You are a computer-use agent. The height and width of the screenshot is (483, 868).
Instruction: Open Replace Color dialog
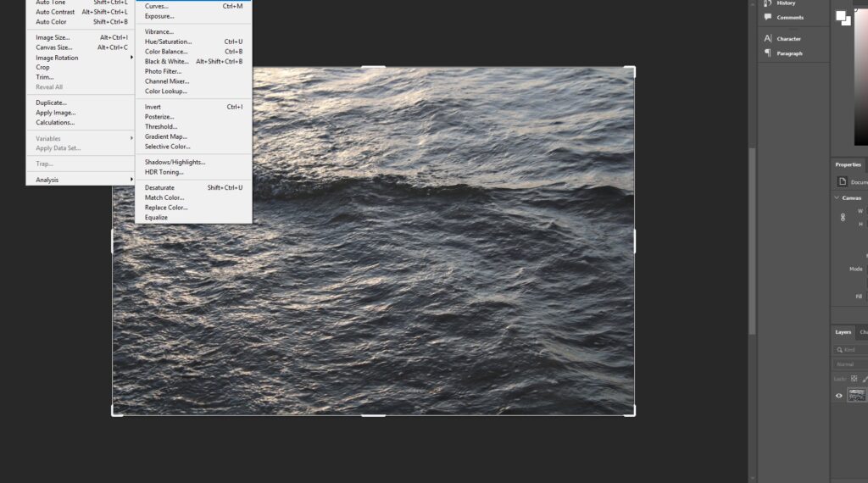193,208
